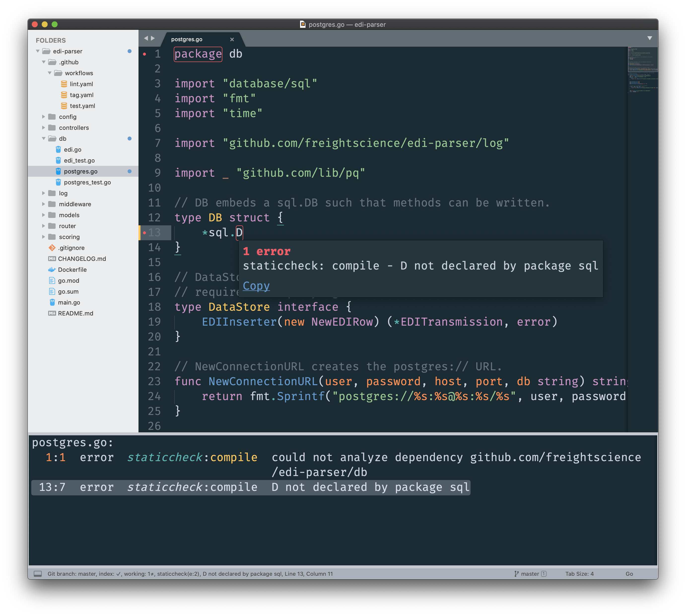Jump back using left arrow icon
Image resolution: width=686 pixels, height=616 pixels.
(146, 38)
